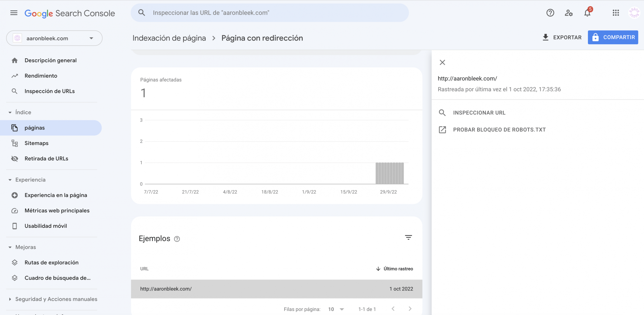
Task: Click the layers icon for Cuadro de búsqueda
Action: 15,278
